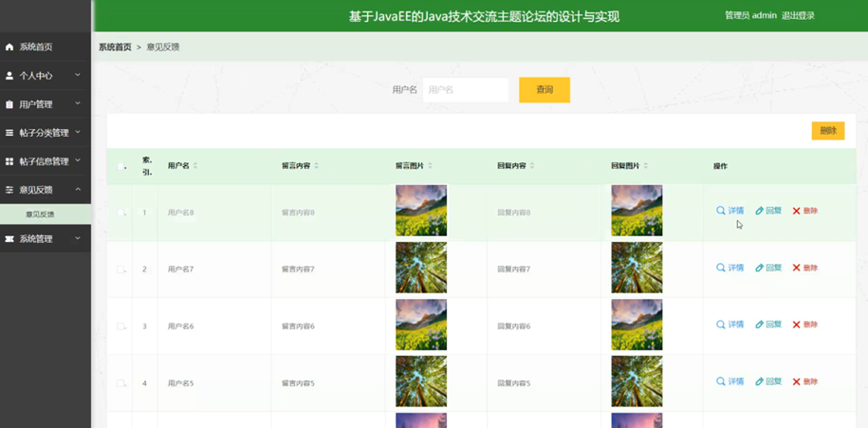This screenshot has height=428, width=868.
Task: Select the 意见反馈 submenu item
Action: 46,214
